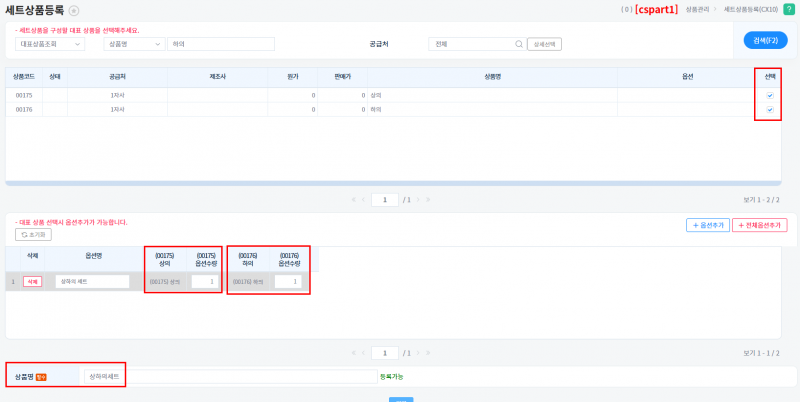Click the 옵션명 column header
Screen dimensions: 800x402
click(x=94, y=256)
